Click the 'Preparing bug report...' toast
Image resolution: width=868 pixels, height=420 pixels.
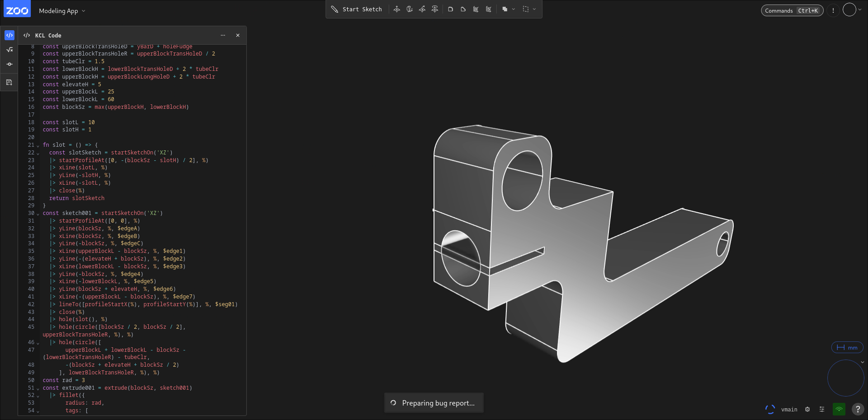(434, 403)
